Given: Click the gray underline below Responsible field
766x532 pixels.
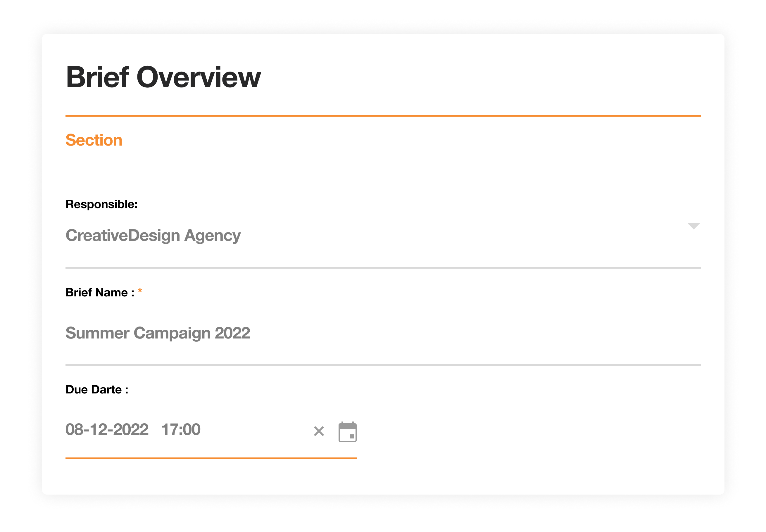Looking at the screenshot, I should (x=383, y=267).
